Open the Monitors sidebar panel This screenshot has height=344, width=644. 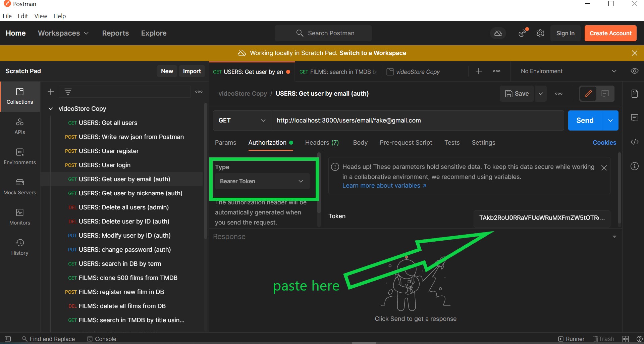tap(20, 217)
